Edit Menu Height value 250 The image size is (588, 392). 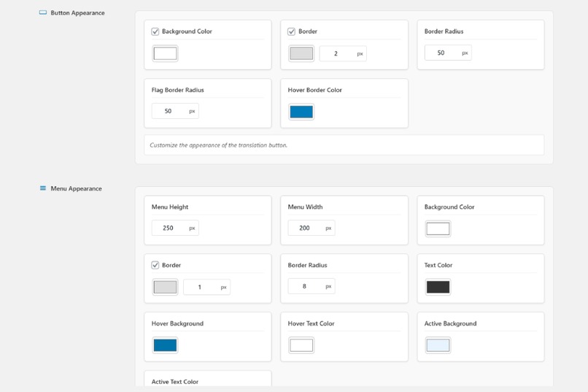[x=175, y=228]
